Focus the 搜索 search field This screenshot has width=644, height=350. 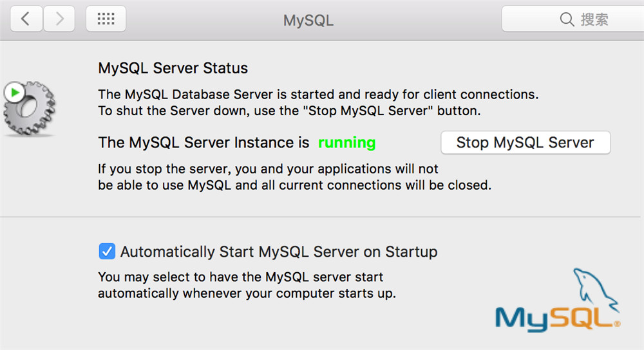point(573,19)
